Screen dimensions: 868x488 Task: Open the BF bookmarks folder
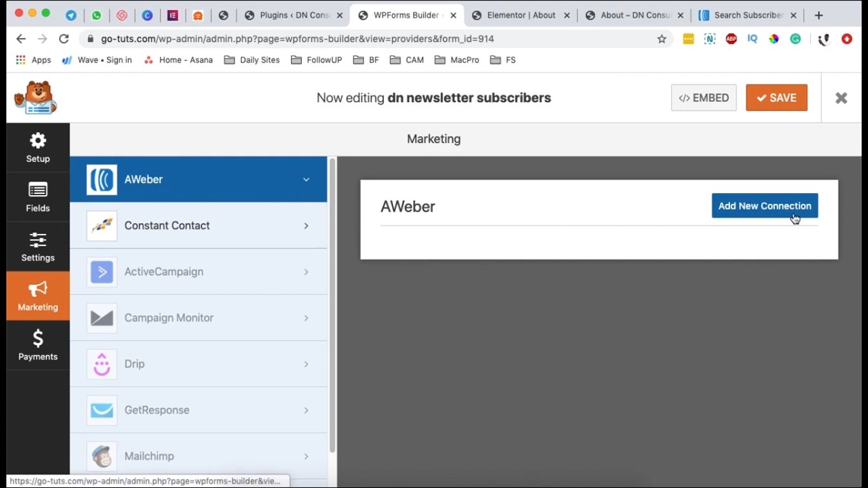(x=366, y=60)
